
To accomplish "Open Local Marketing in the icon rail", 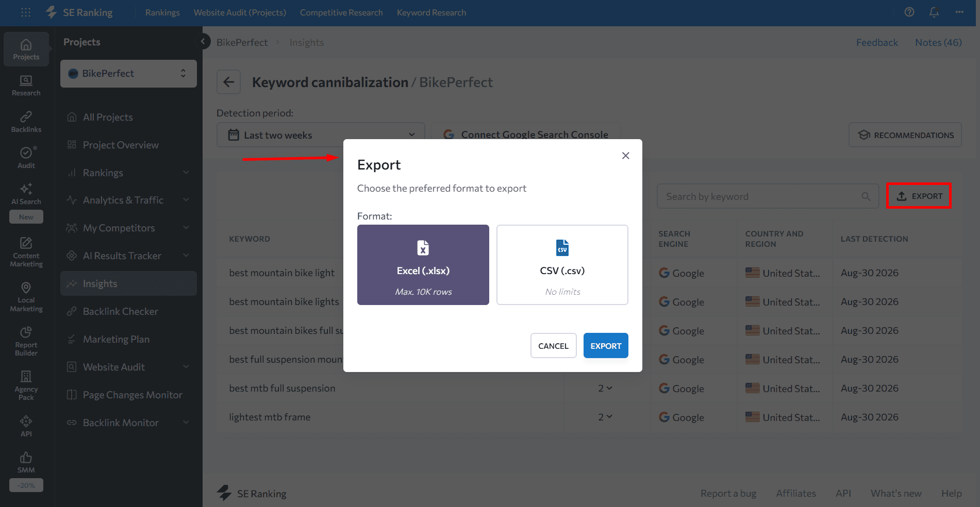I will coord(26,297).
